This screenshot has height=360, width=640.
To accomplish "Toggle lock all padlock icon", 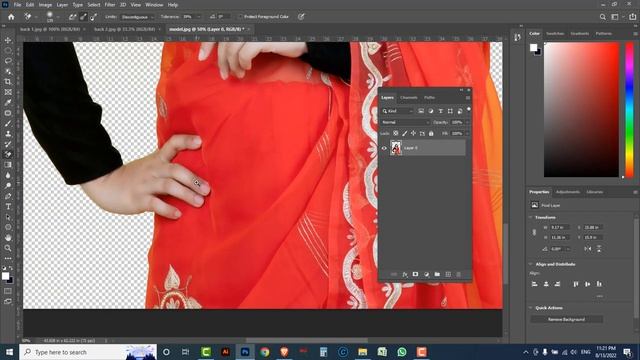I will pyautogui.click(x=431, y=133).
